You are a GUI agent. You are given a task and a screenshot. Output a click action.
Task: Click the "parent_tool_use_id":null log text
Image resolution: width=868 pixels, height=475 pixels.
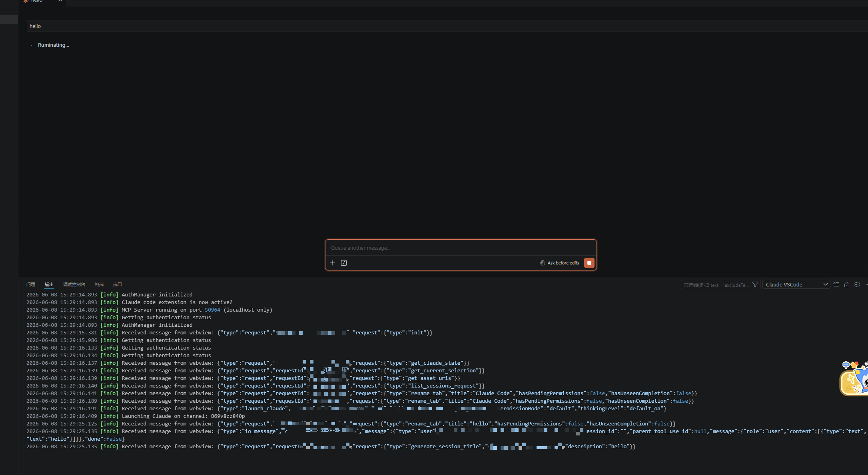(668, 431)
